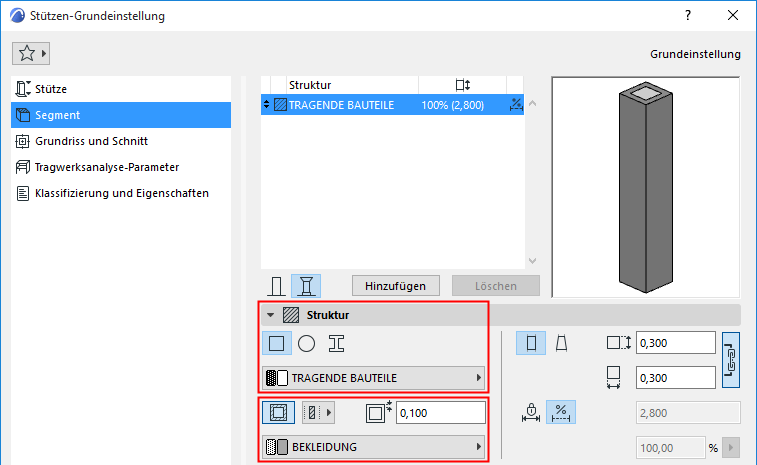Toggle fixed length lock mode

[x=531, y=412]
